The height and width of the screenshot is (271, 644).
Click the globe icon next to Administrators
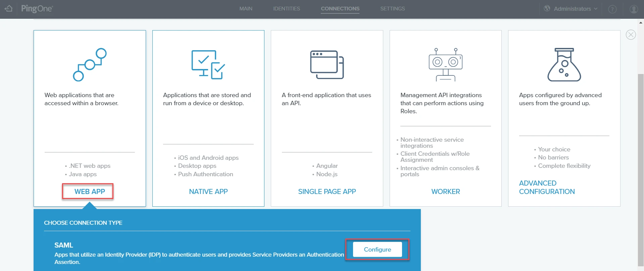547,8
